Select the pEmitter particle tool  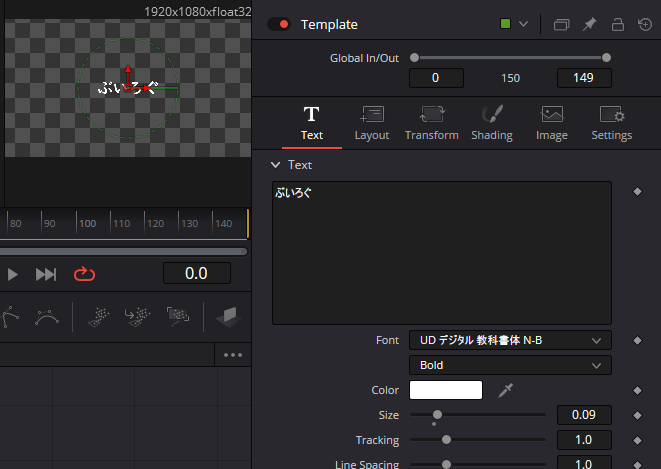[99, 317]
